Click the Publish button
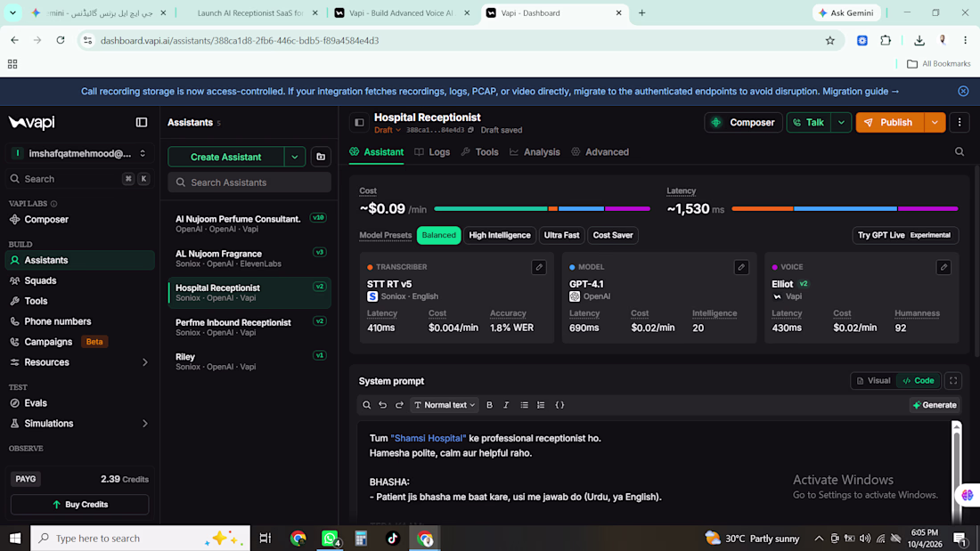This screenshot has width=980, height=551. pos(890,123)
